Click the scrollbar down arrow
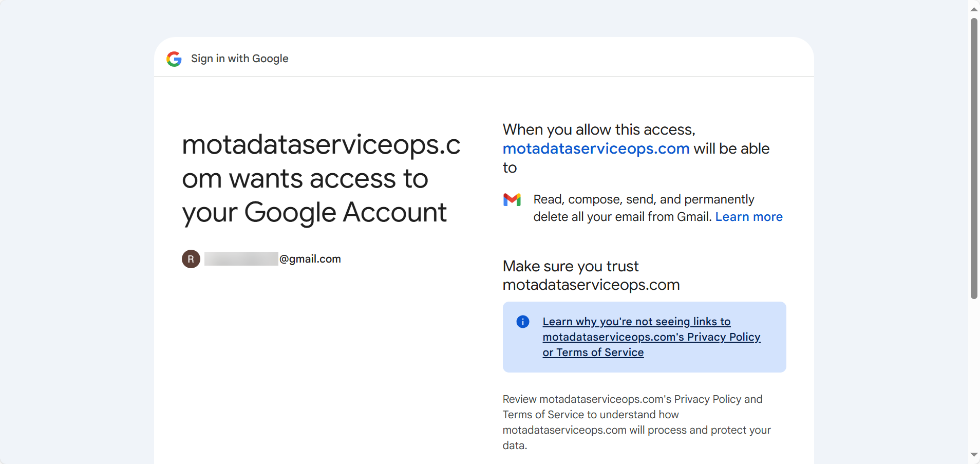 [x=974, y=455]
